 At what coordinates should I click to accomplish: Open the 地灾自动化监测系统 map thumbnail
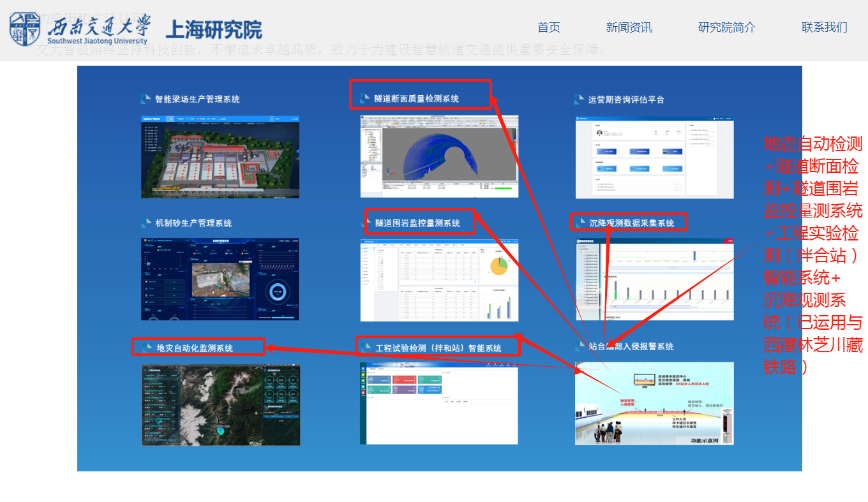(221, 405)
